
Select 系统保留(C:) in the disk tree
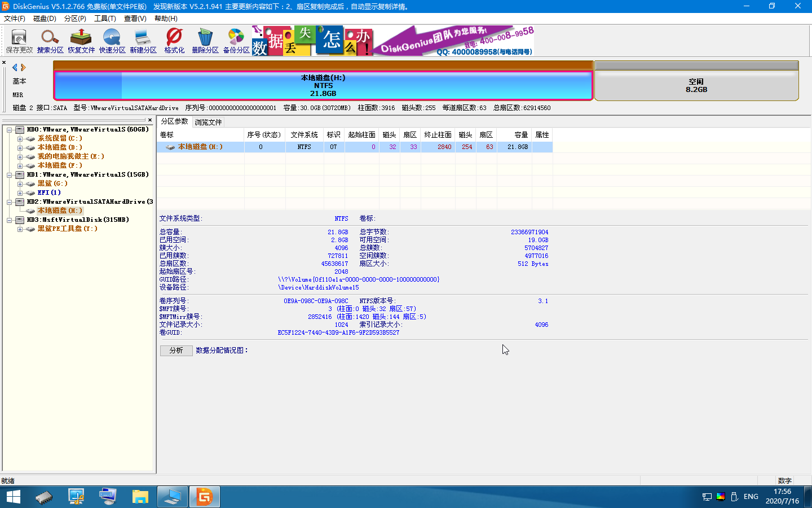60,138
